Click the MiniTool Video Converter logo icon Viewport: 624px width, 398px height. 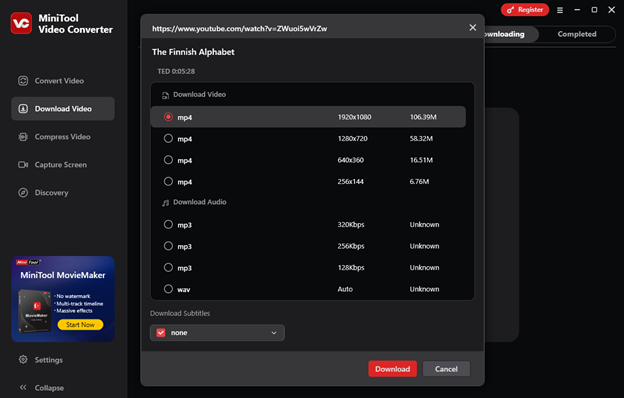[x=21, y=23]
